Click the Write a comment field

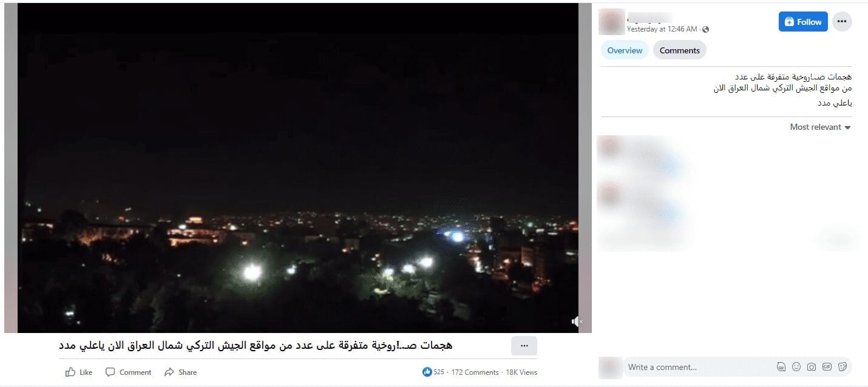coord(698,367)
